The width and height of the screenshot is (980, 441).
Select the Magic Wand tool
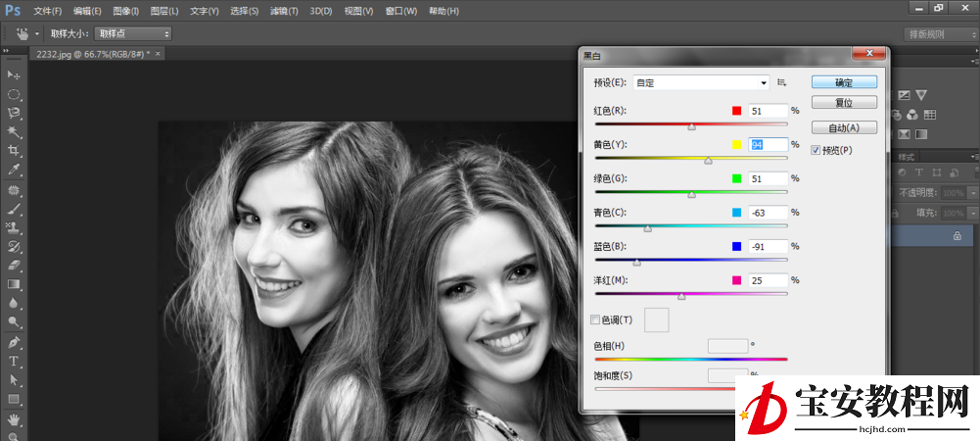click(14, 132)
